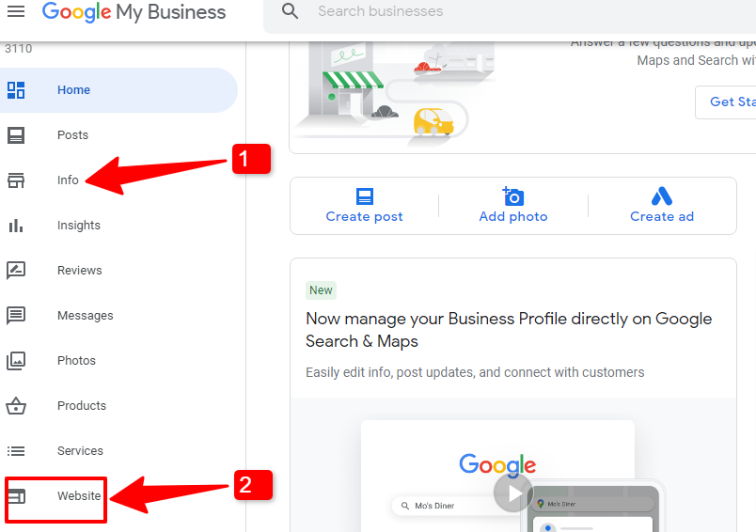Click the Create post icon

365,196
